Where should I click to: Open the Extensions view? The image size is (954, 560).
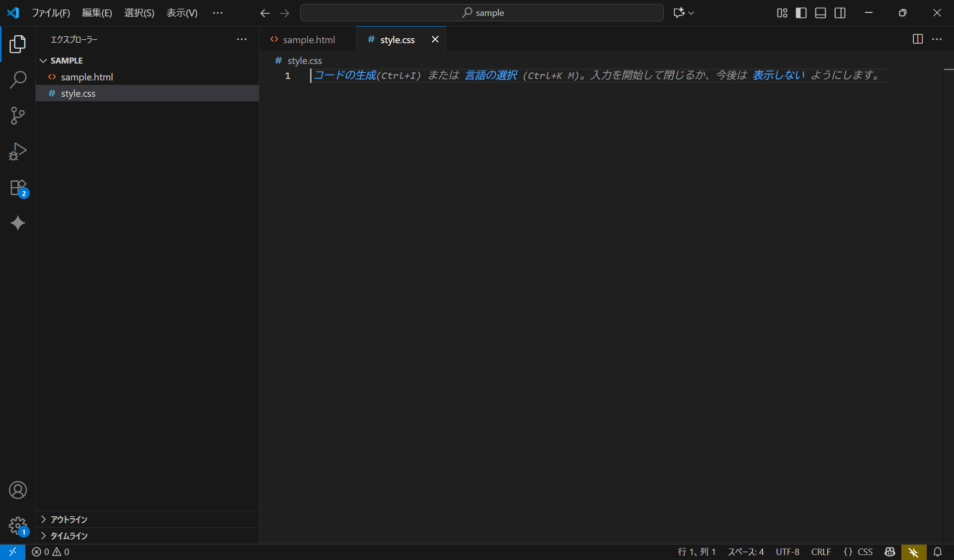[x=18, y=188]
